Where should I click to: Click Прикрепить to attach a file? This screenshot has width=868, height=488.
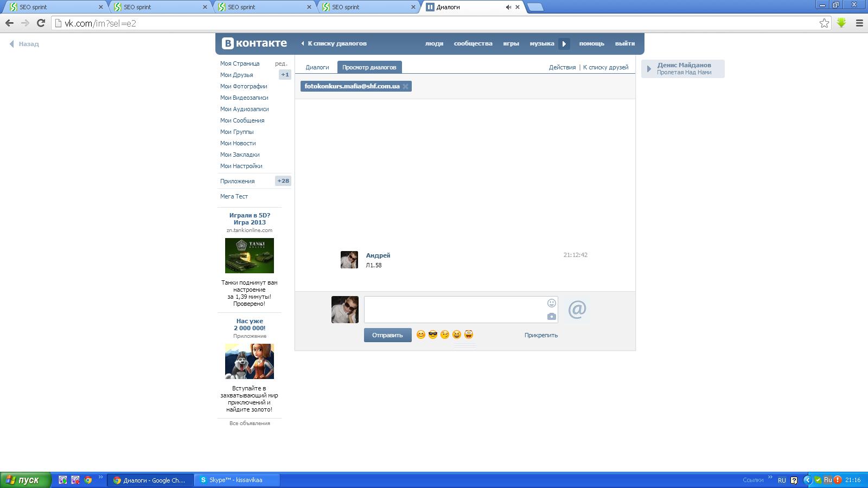point(541,335)
